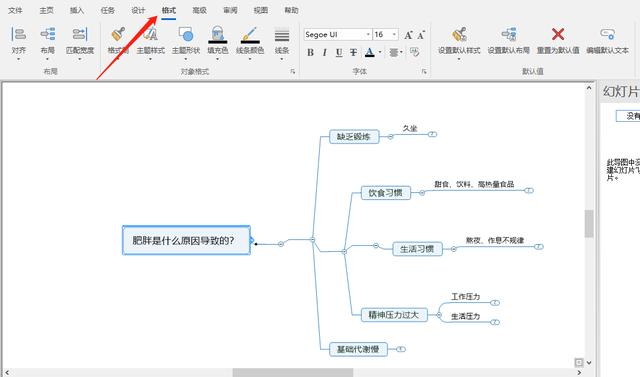Viewport: 640px width, 377px height.
Task: Click the vertical scrollbar thumb of the canvas
Action: [589, 224]
